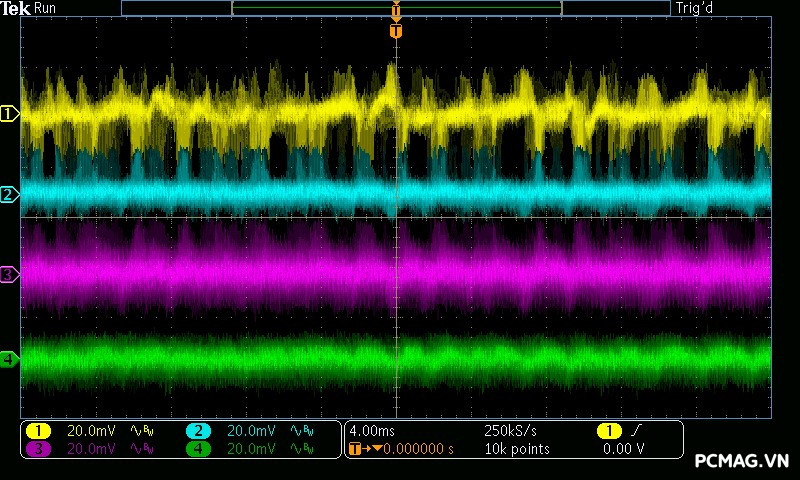This screenshot has width=800, height=480.
Task: Click the channel 3 magenta ground marker
Action: (x=9, y=274)
